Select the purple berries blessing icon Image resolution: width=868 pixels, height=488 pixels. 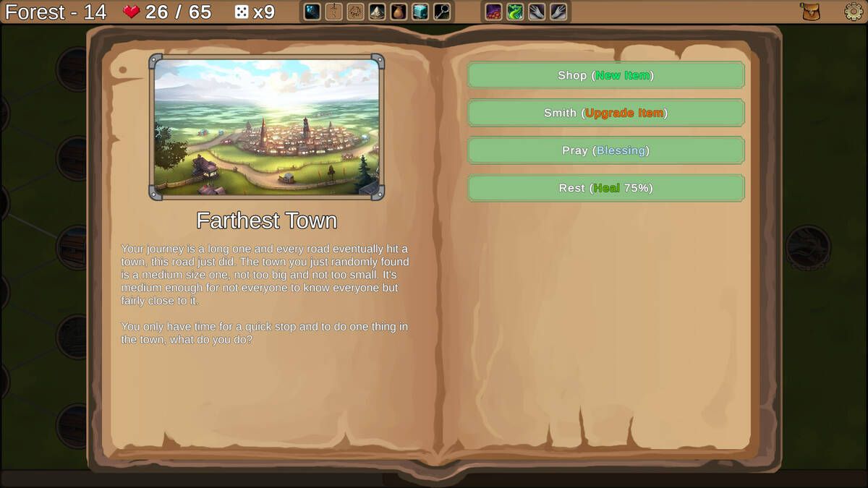pos(493,12)
